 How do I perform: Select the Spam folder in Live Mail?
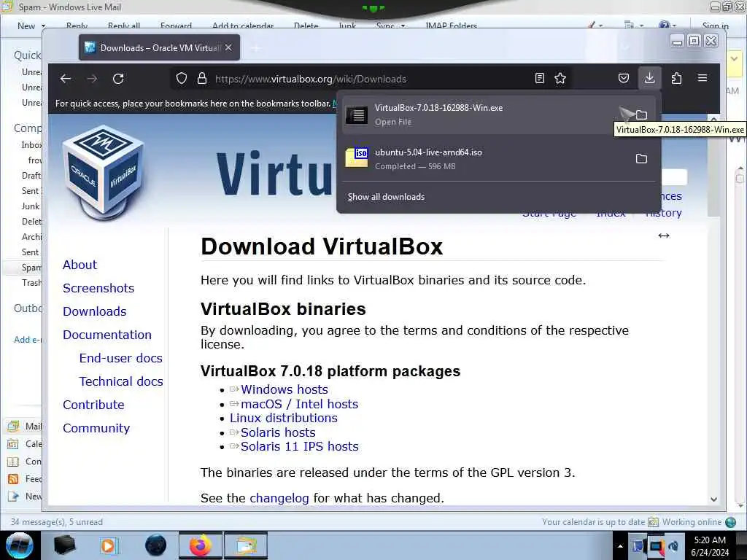coord(31,267)
